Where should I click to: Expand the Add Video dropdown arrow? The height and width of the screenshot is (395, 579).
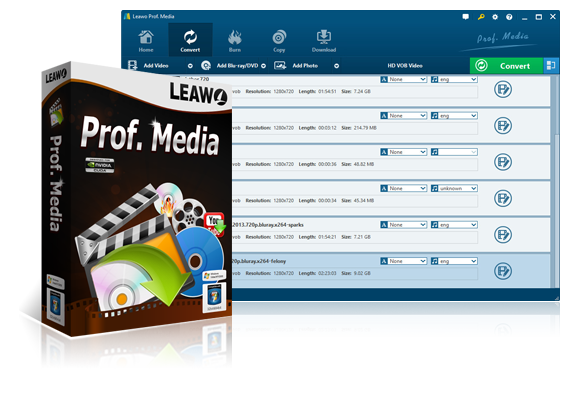click(x=190, y=66)
